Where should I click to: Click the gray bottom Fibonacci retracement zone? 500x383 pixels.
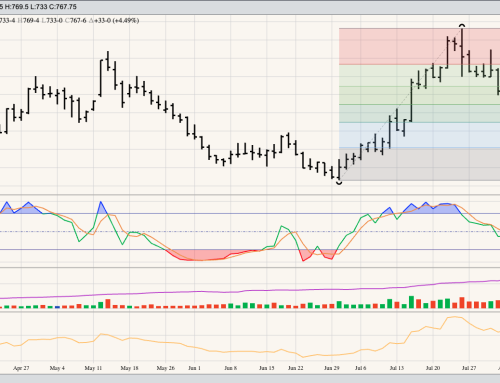(x=419, y=164)
